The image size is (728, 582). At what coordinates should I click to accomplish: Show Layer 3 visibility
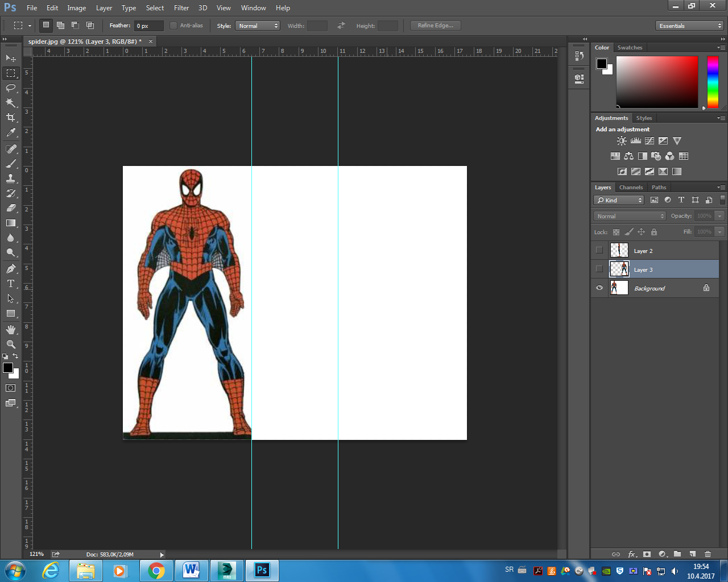tap(599, 269)
